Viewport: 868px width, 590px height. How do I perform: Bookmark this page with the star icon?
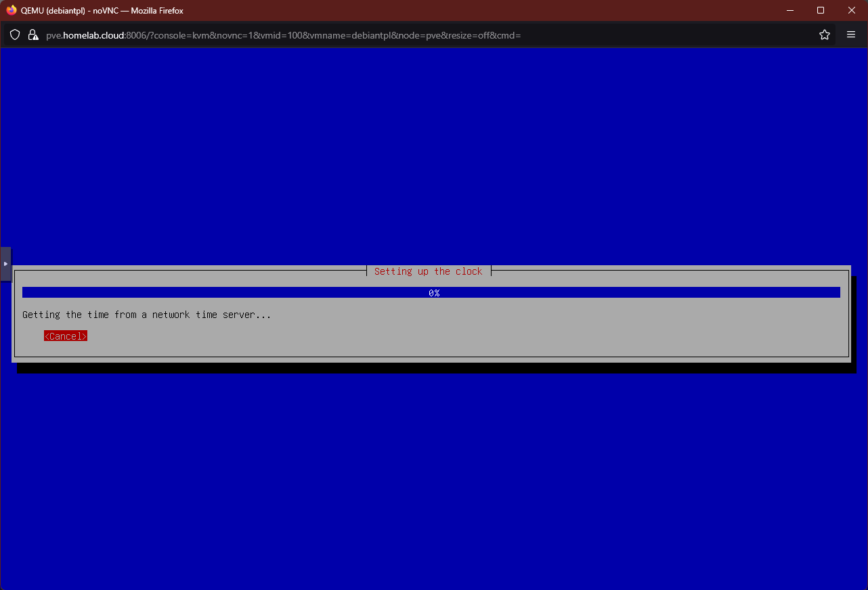click(824, 35)
